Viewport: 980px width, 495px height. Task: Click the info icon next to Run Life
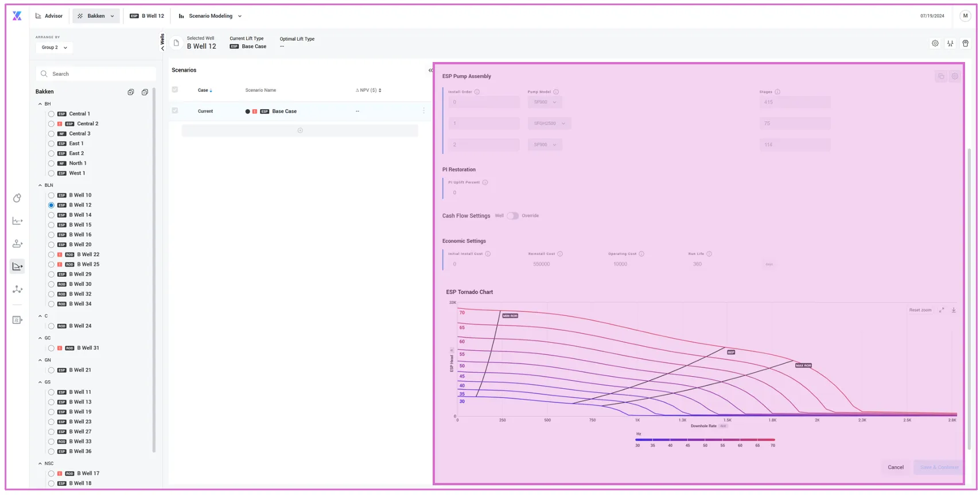pyautogui.click(x=709, y=254)
